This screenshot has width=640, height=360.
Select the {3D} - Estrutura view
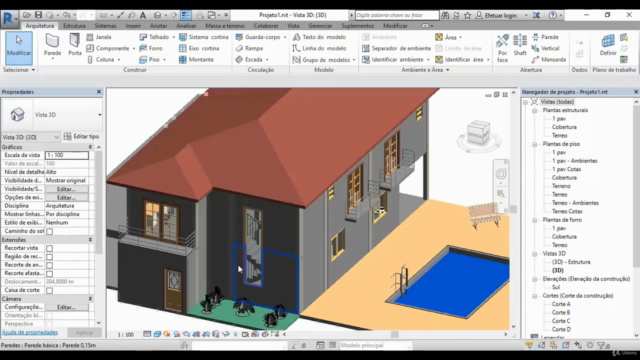point(571,262)
